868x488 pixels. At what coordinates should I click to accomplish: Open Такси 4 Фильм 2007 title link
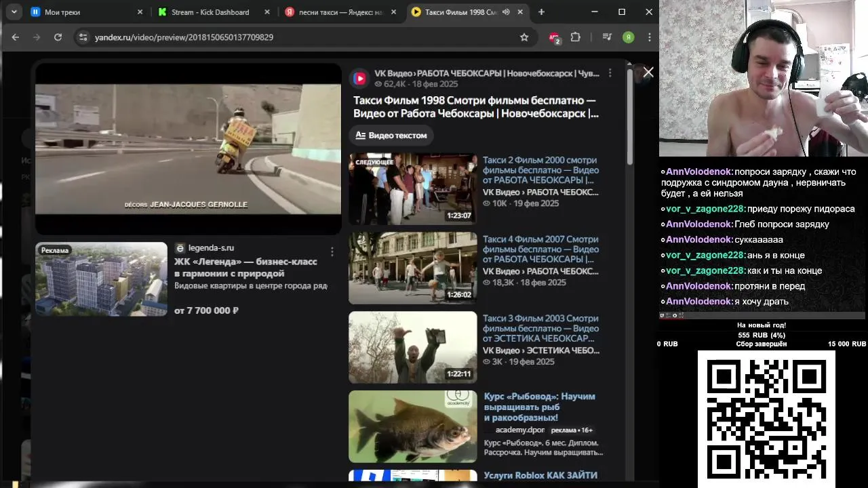[x=540, y=249]
